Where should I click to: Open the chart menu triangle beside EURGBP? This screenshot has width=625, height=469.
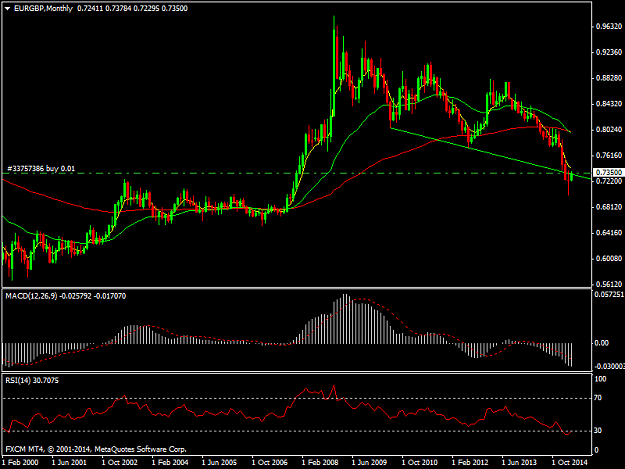point(8,8)
